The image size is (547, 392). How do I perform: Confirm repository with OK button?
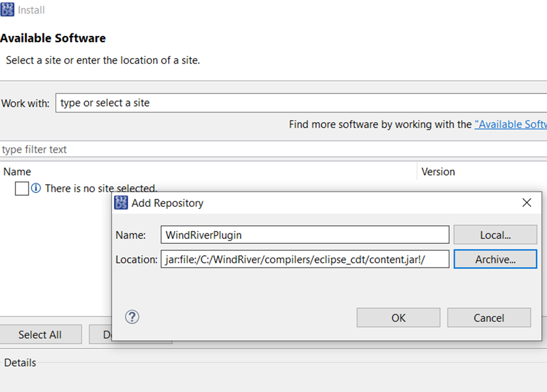(x=398, y=317)
